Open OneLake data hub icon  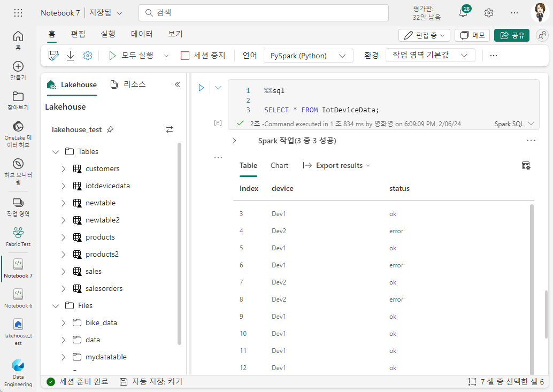[x=18, y=134]
